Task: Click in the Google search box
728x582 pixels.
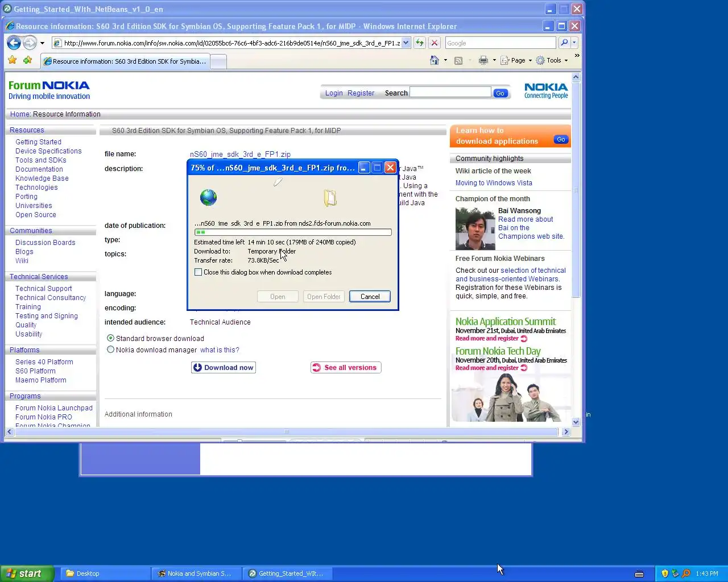Action: pos(500,43)
